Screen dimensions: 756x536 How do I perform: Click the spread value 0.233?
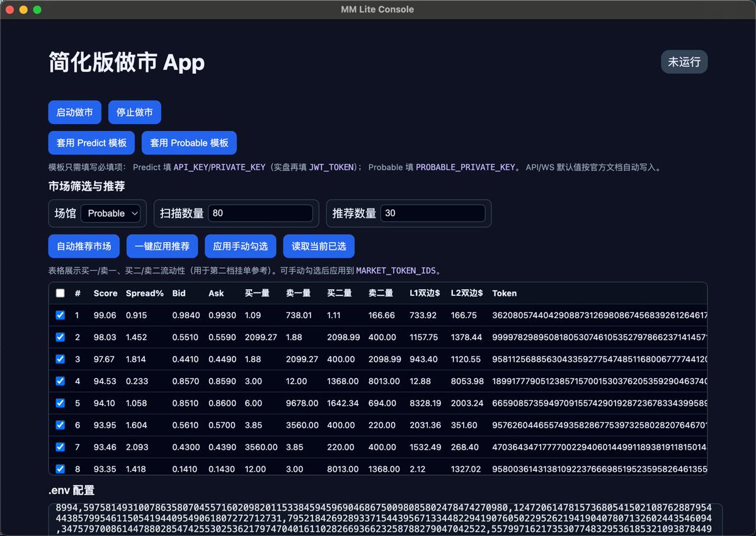point(137,381)
